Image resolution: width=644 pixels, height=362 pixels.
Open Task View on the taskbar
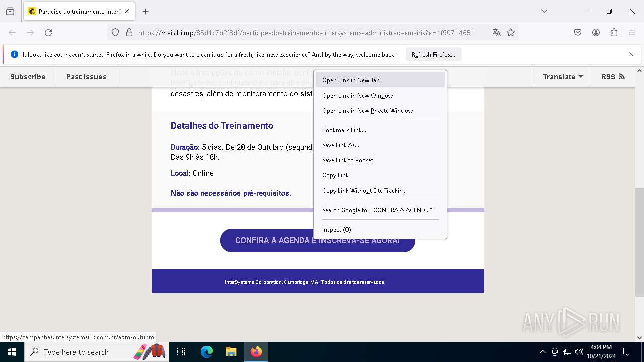[181, 352]
